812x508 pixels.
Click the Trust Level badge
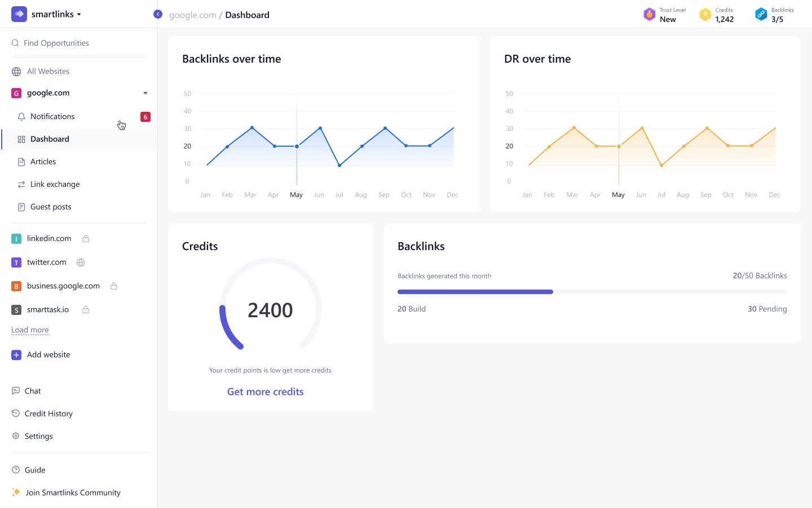(x=665, y=14)
